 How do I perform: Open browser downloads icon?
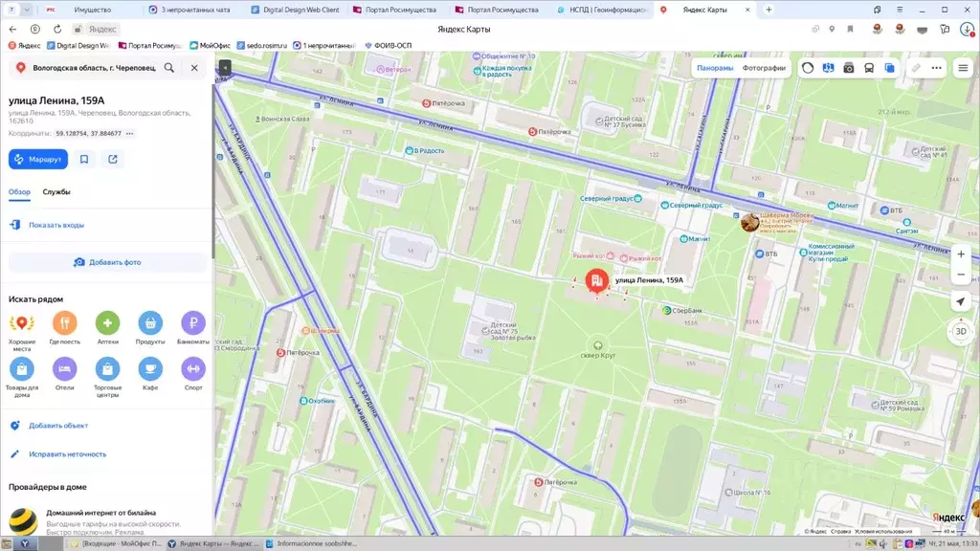[967, 30]
